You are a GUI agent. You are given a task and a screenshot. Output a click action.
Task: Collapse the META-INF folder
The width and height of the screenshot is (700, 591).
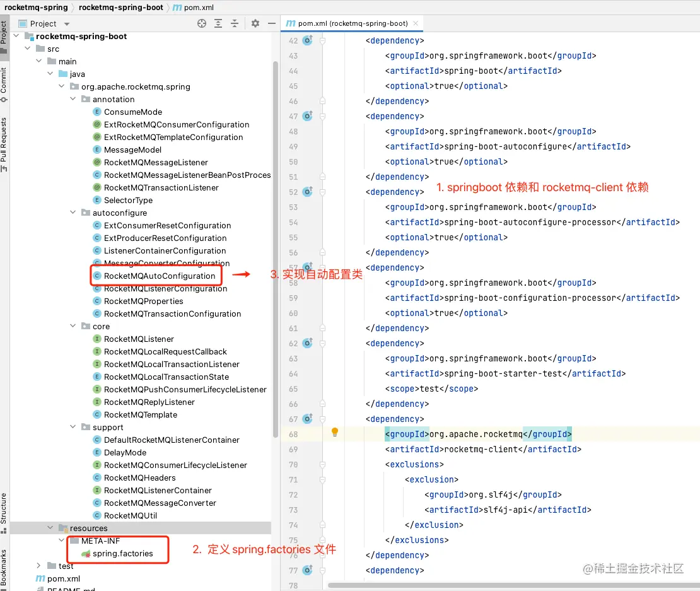coord(62,540)
